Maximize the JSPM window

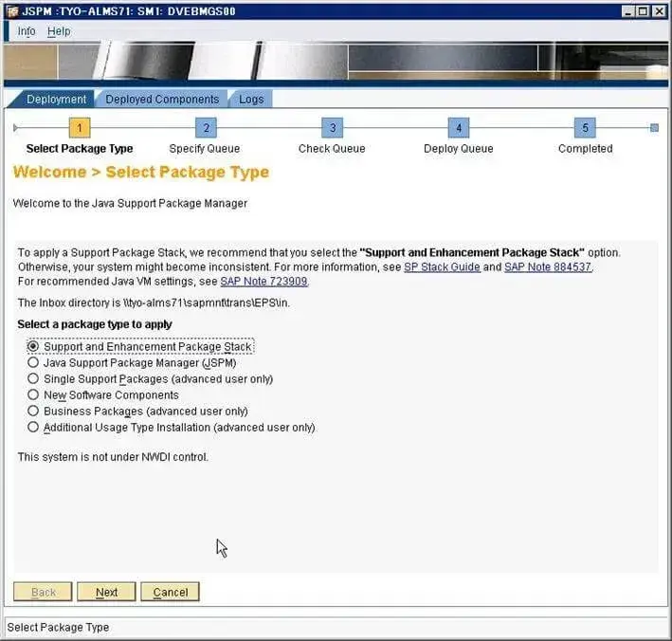[x=643, y=11]
